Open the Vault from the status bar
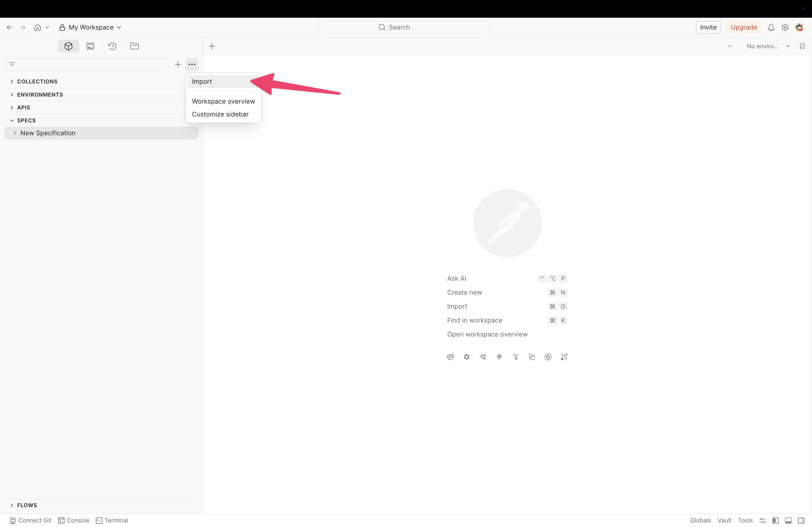 [725, 520]
